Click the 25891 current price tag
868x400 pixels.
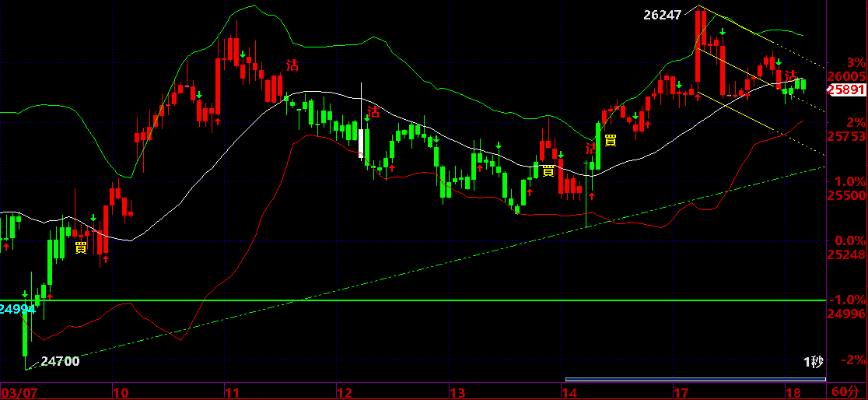tap(846, 89)
